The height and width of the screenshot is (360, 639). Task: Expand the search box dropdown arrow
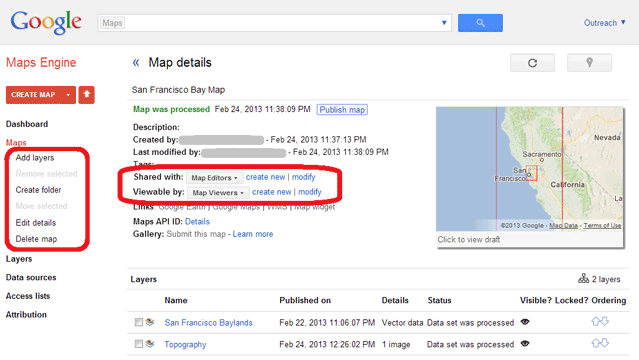[x=444, y=23]
